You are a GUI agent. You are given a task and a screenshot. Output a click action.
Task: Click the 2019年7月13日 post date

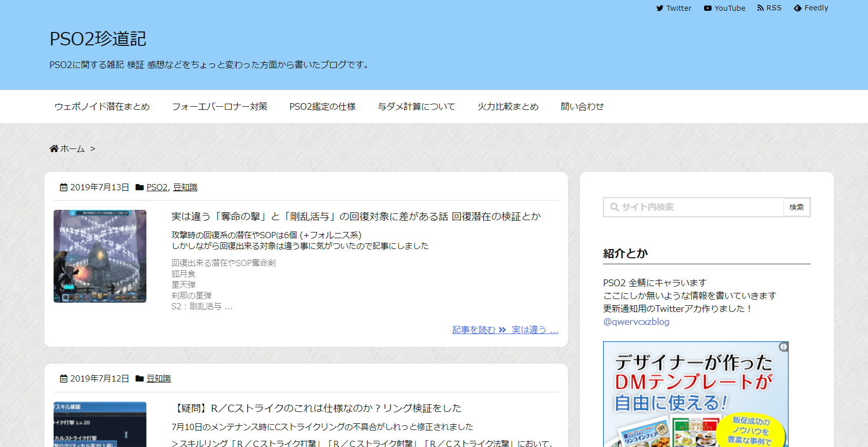point(99,187)
